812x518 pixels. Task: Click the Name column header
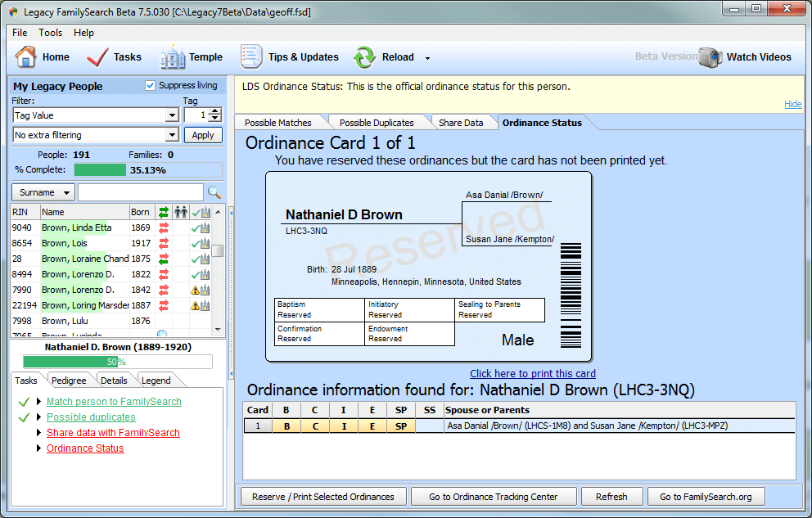coord(85,212)
